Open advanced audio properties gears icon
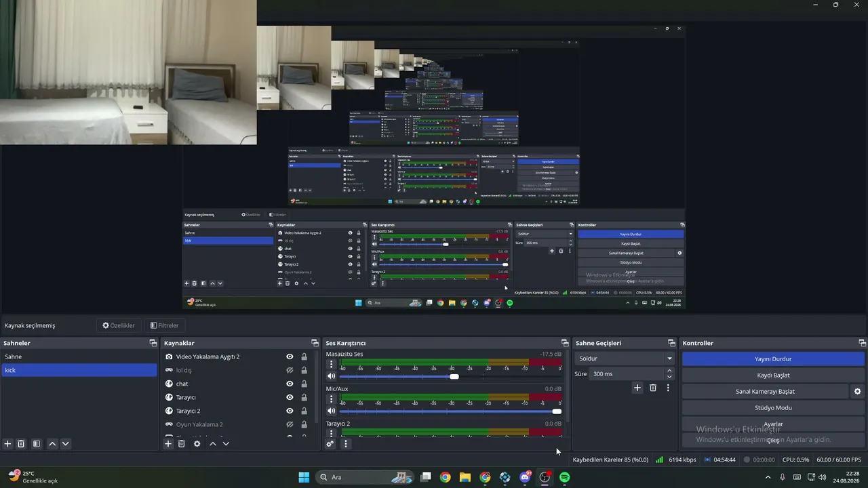Image resolution: width=868 pixels, height=488 pixels. tap(330, 444)
